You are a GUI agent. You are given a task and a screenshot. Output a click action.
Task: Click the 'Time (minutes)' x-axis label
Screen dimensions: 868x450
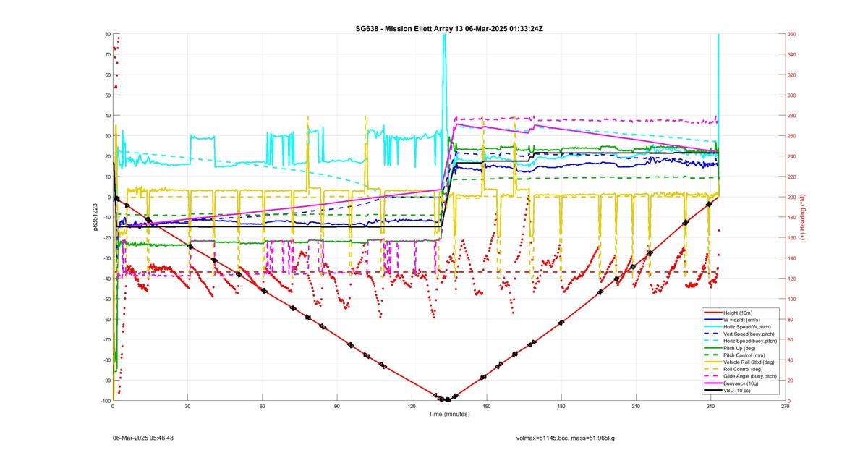pos(448,415)
